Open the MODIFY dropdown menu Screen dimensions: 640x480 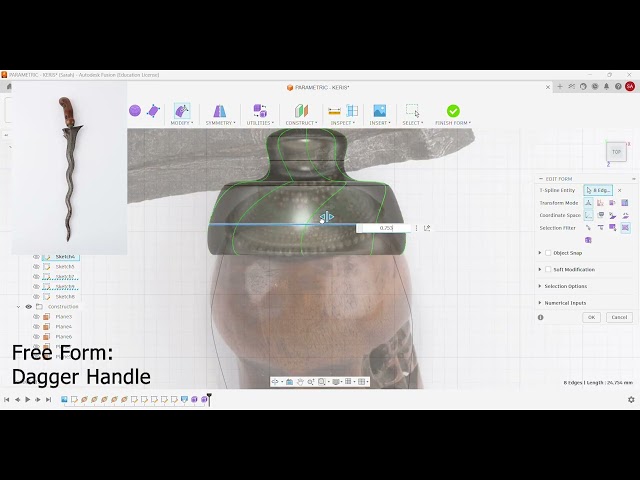pos(182,123)
